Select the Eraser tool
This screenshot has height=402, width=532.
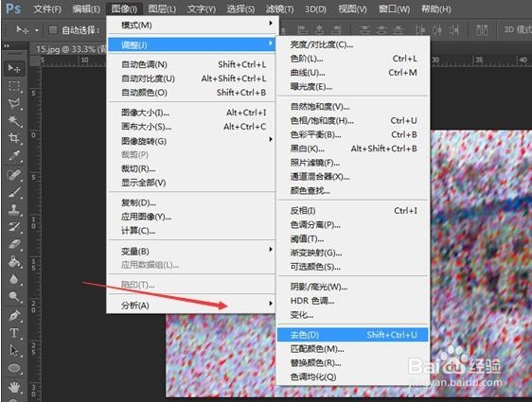pos(14,244)
